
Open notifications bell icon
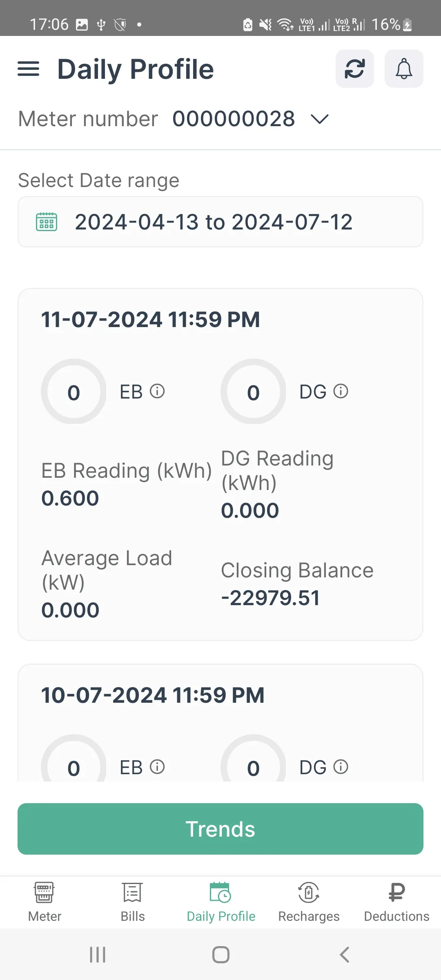tap(403, 69)
